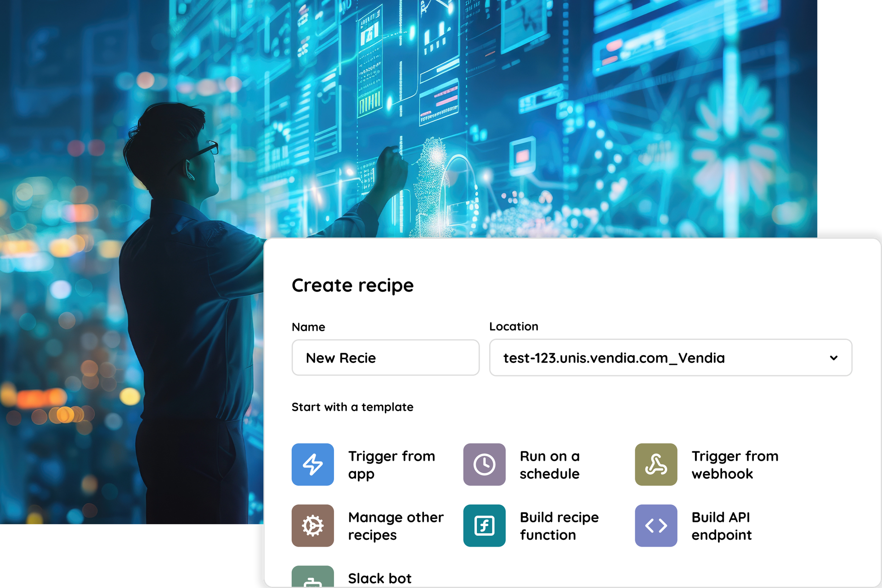Viewport: 882px width, 588px height.
Task: Choose 'Run on a schedule' template label
Action: tap(549, 464)
